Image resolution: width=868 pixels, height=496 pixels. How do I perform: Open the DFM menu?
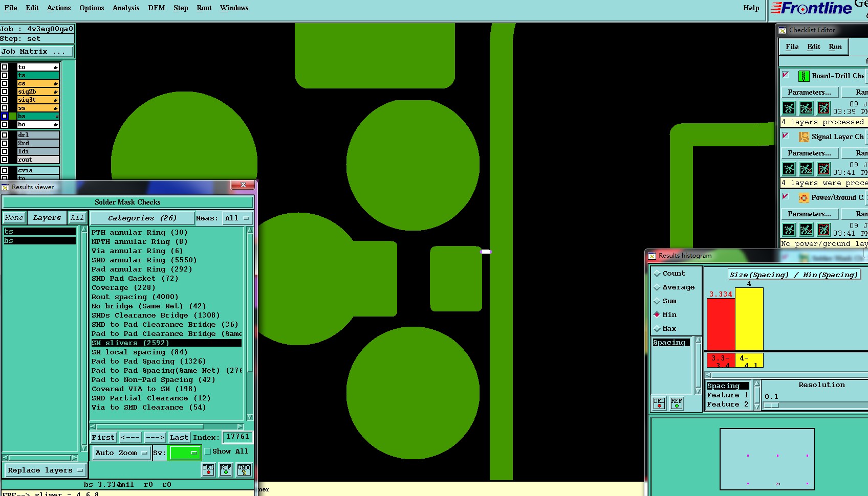[x=156, y=8]
